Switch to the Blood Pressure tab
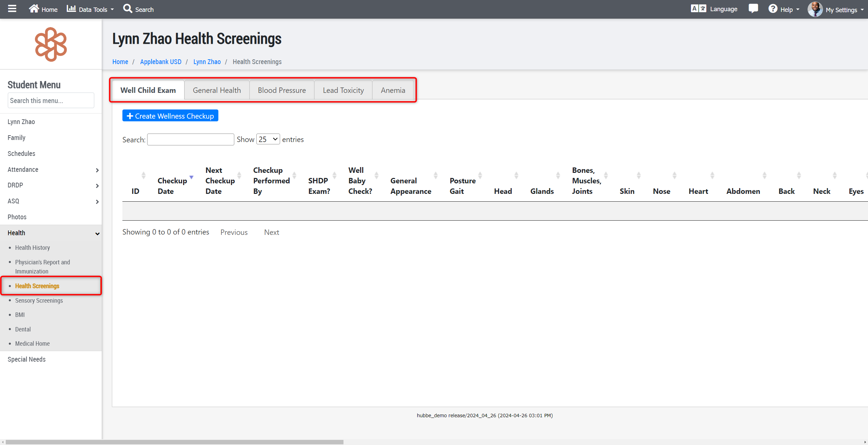 pyautogui.click(x=281, y=90)
